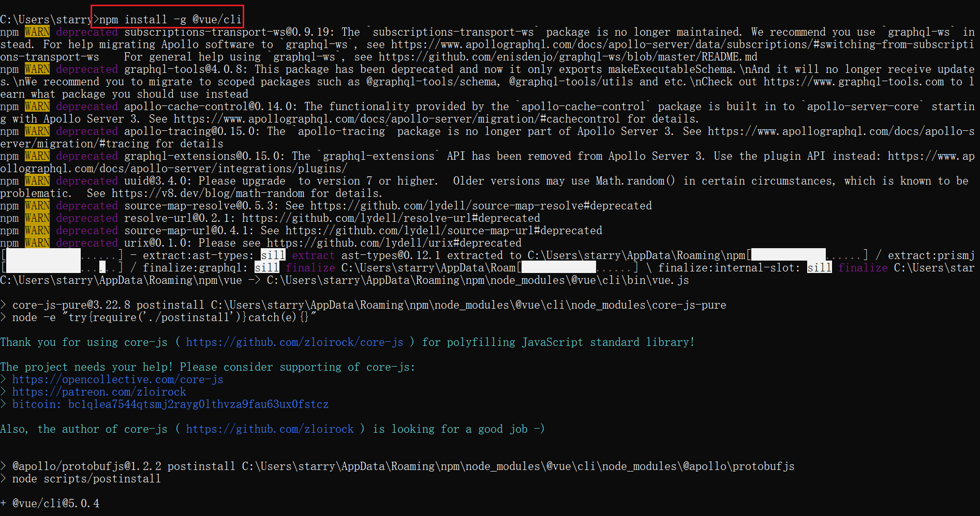
Task: Click the 'apollo-cache-control@0.14.0' package name
Action: tap(211, 107)
